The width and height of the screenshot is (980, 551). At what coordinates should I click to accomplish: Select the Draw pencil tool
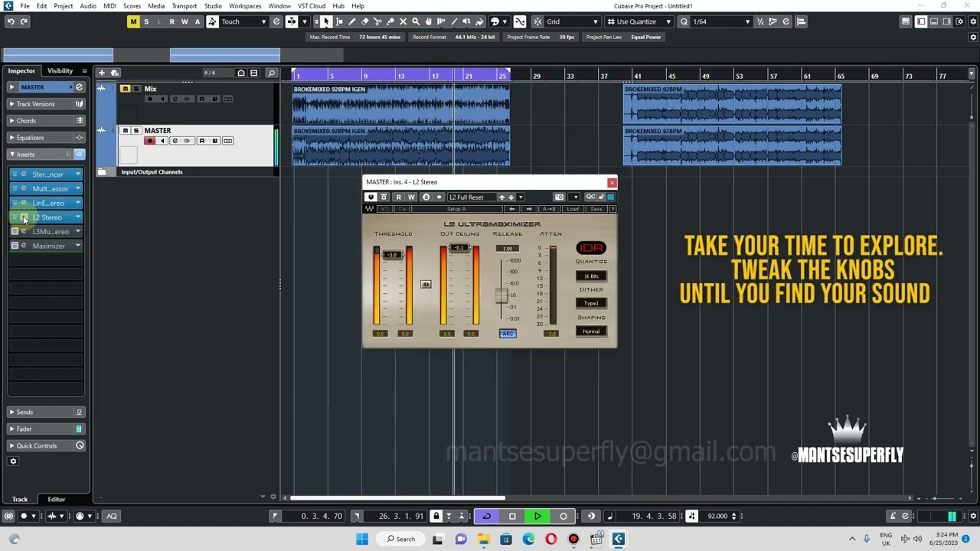click(x=352, y=21)
